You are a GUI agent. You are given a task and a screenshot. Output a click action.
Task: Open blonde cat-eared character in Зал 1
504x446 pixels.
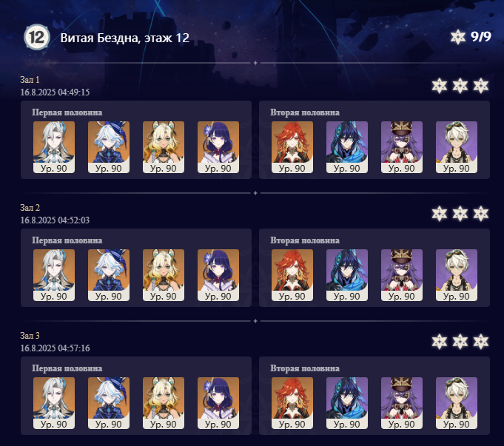point(164,147)
